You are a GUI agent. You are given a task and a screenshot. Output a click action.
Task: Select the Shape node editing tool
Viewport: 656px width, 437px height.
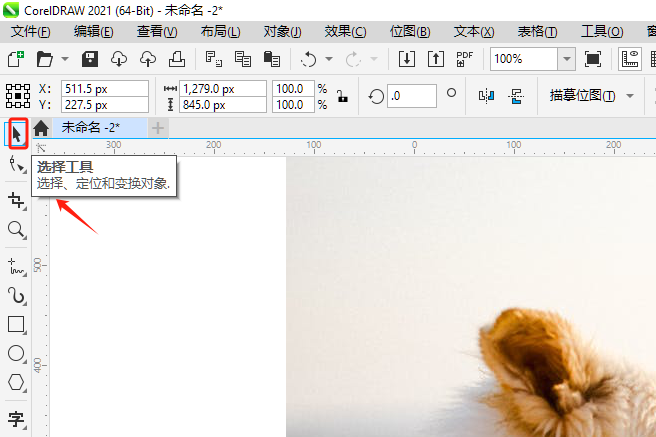coord(17,164)
